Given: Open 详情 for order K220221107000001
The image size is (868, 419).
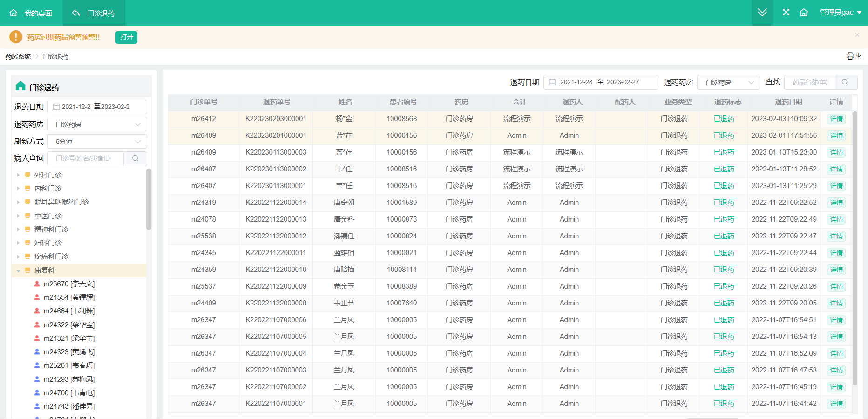Looking at the screenshot, I should pyautogui.click(x=836, y=404).
